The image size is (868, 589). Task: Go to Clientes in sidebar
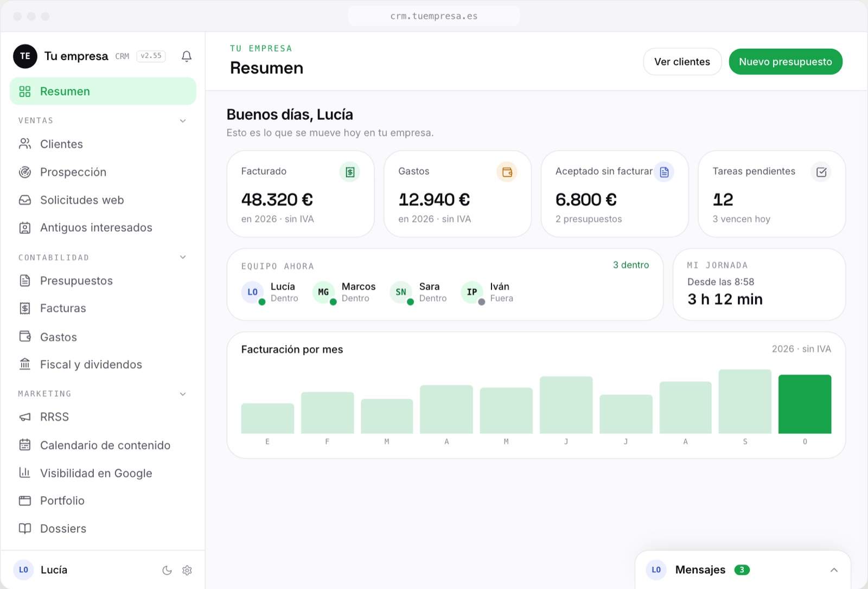tap(103, 144)
